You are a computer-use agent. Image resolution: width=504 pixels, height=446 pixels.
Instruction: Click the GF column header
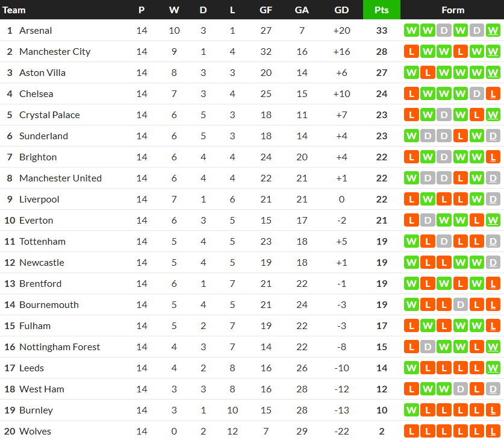266,10
